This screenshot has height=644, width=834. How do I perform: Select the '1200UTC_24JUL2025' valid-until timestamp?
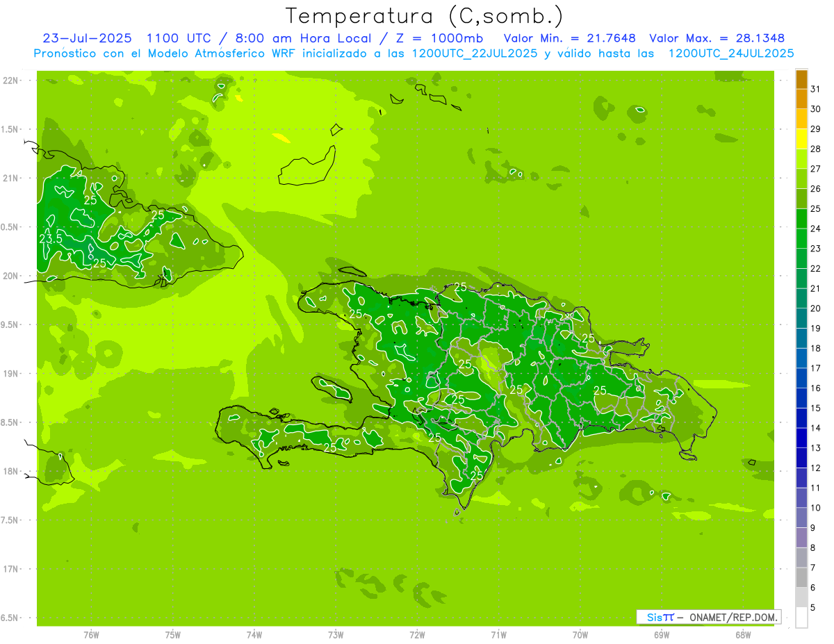pyautogui.click(x=731, y=53)
